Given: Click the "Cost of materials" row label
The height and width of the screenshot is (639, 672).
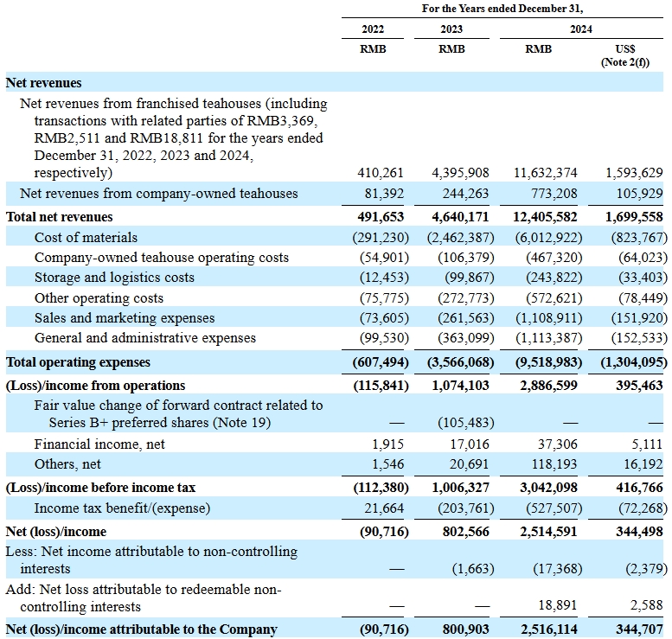Looking at the screenshot, I should (86, 237).
